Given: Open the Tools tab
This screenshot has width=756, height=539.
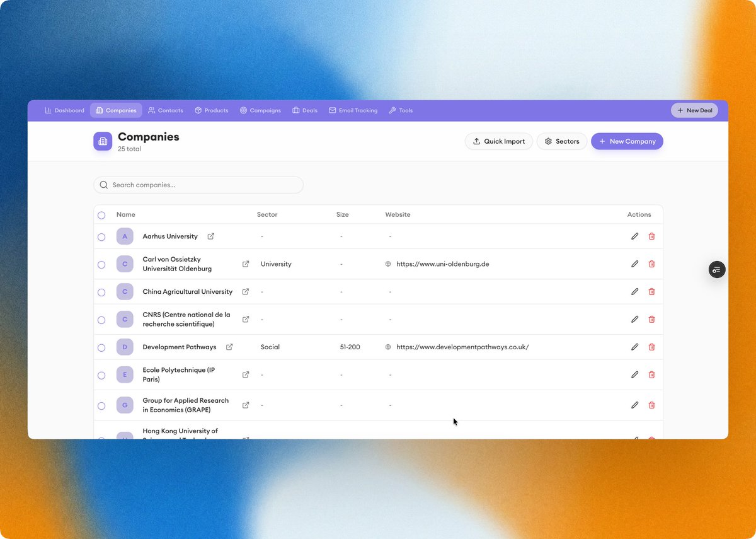Looking at the screenshot, I should (x=401, y=110).
